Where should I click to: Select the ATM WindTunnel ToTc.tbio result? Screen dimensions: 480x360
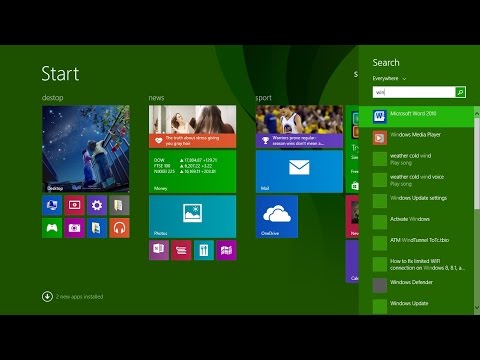(416, 243)
